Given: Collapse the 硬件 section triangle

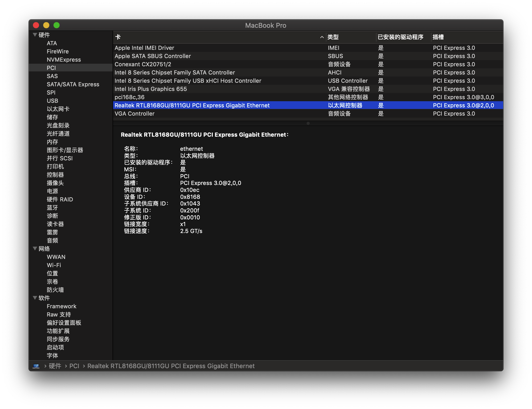Looking at the screenshot, I should [35, 35].
